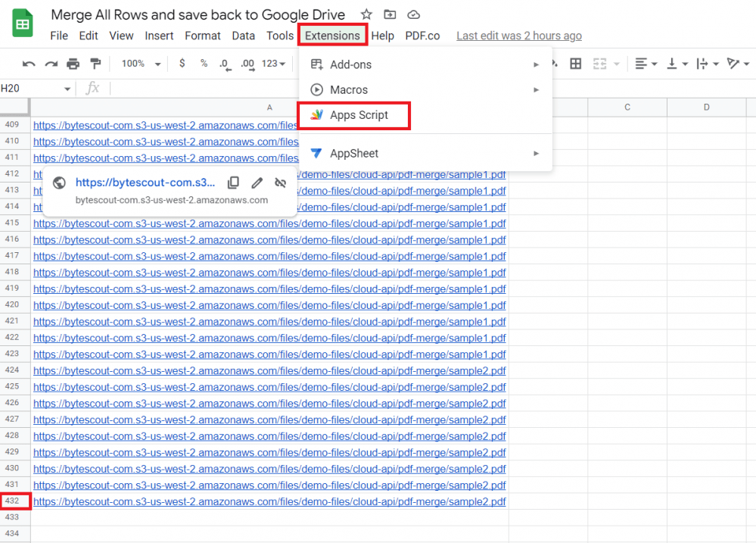The image size is (756, 543).
Task: Click the move to folder icon
Action: (x=390, y=14)
